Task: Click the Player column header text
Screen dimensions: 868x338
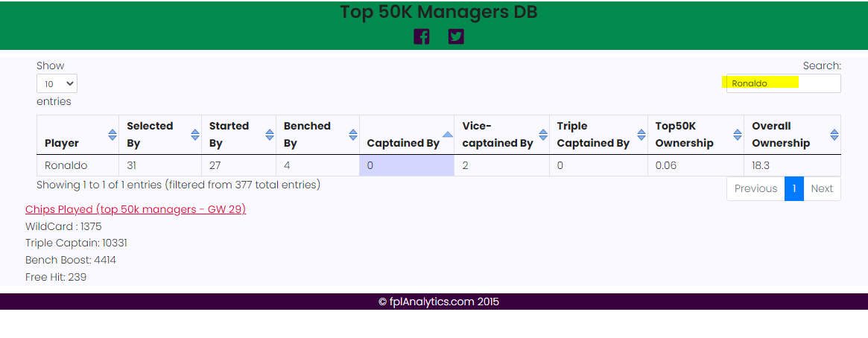Action: tap(61, 143)
